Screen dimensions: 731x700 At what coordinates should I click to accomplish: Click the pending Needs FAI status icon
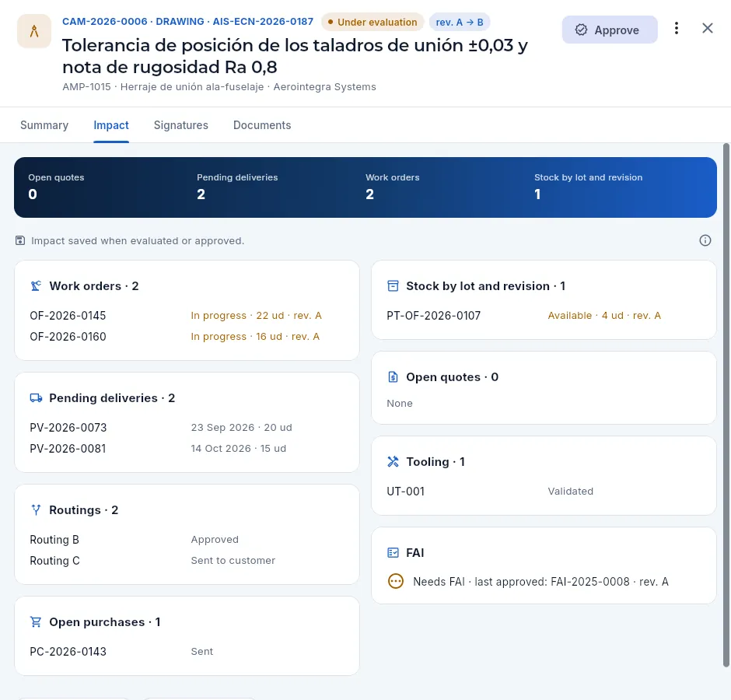(396, 581)
